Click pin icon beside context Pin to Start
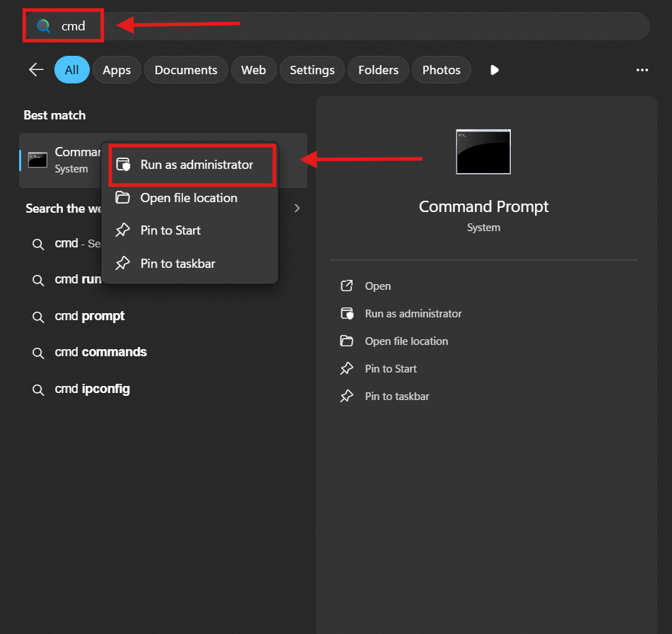 [122, 230]
